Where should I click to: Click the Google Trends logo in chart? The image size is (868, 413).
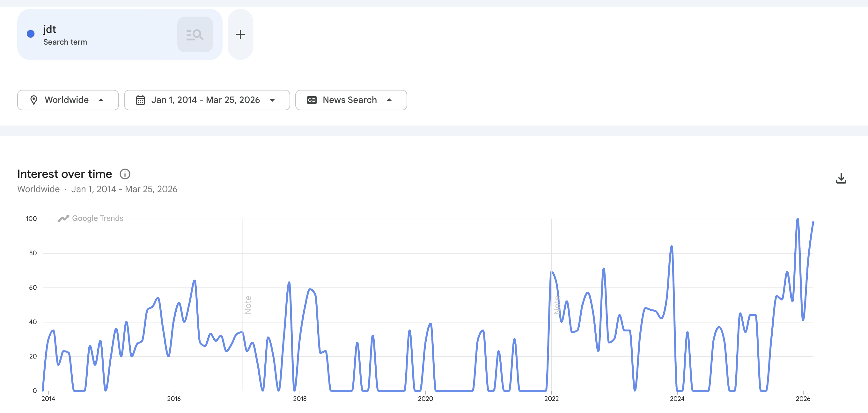point(91,218)
